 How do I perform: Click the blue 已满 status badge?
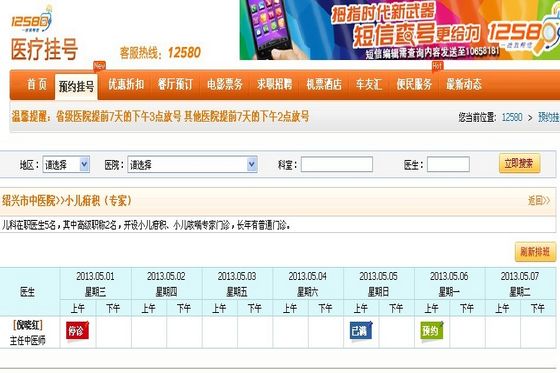coord(361,331)
